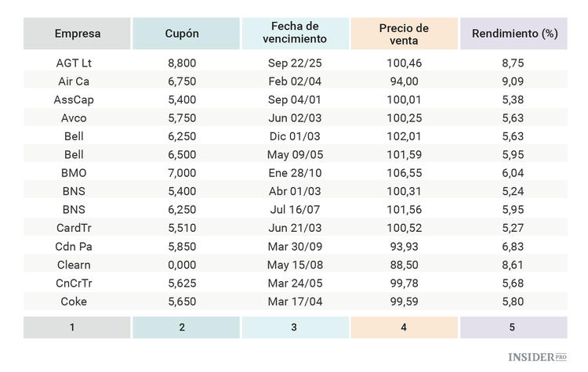
Task: Select the Rendimiento (%) column header
Action: tap(513, 34)
